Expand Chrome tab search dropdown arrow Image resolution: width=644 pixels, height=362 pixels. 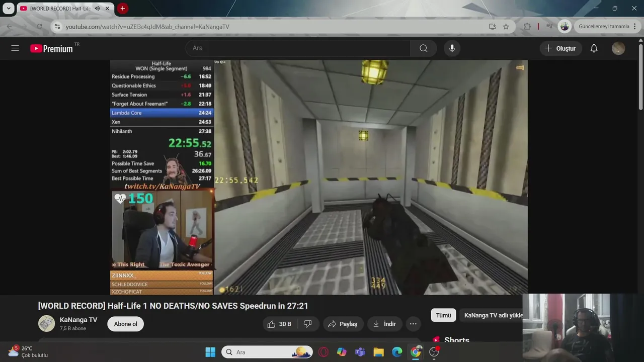[x=9, y=9]
